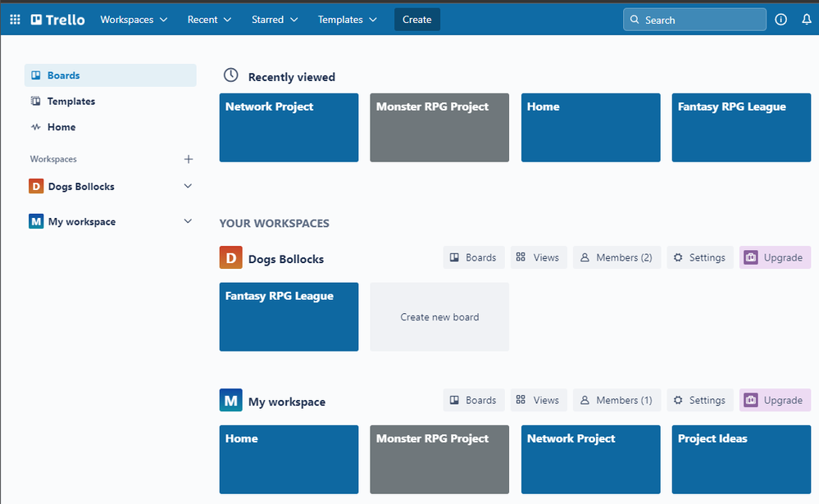Expand My workspace in the sidebar
The image size is (819, 504).
coord(188,221)
